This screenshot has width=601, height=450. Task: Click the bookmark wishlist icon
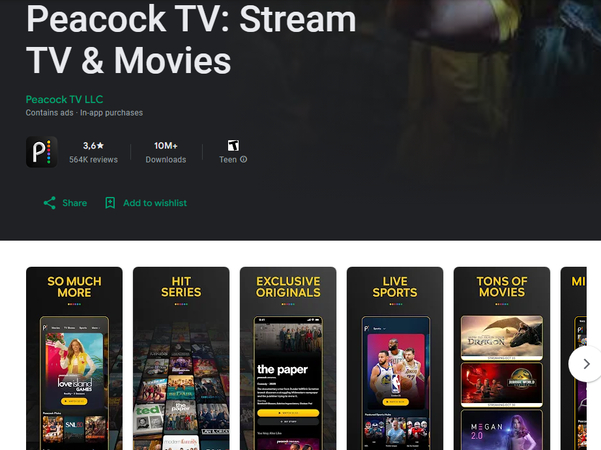tap(110, 203)
